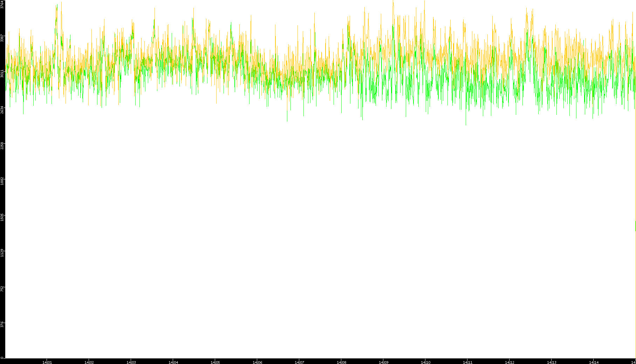Screen dimensions: 636x364
Task: Select the 14:10 time axis label
Action: coord(425,362)
